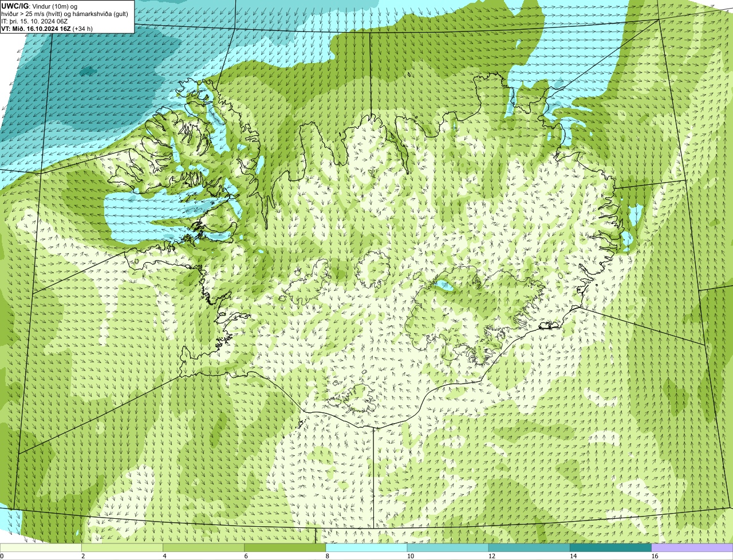Image resolution: width=733 pixels, height=560 pixels.
Task: Select the 2–4 m/s light green swatch
Action: [x=122, y=547]
